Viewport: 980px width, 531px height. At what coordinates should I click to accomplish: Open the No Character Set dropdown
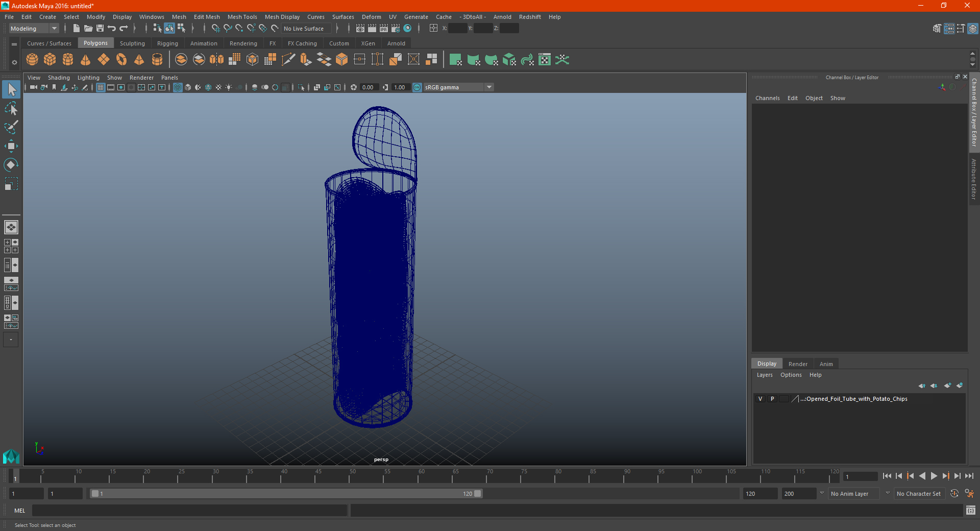[919, 494]
